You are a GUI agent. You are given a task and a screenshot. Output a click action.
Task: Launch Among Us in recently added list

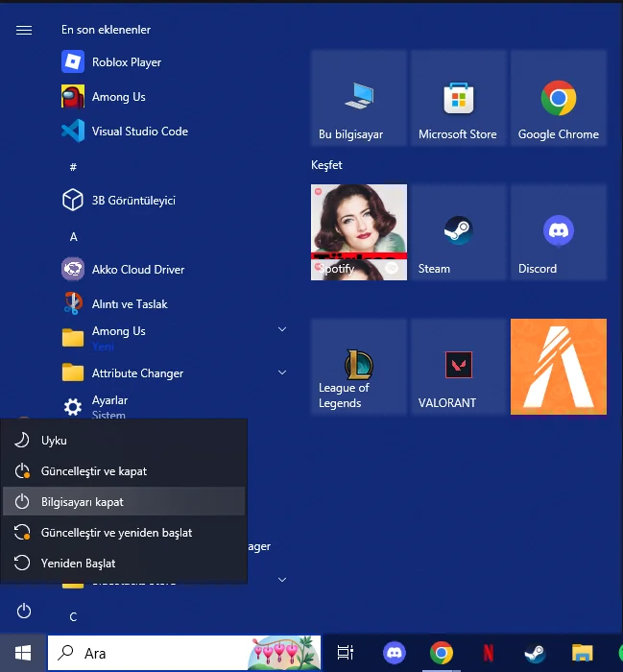[104, 96]
